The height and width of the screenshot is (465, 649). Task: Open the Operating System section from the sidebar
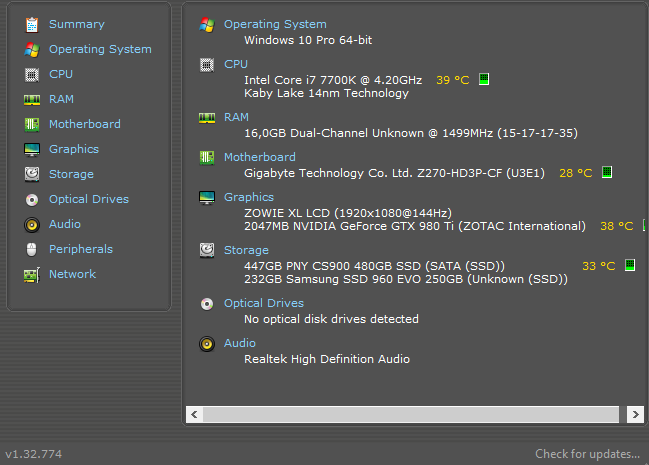(100, 49)
